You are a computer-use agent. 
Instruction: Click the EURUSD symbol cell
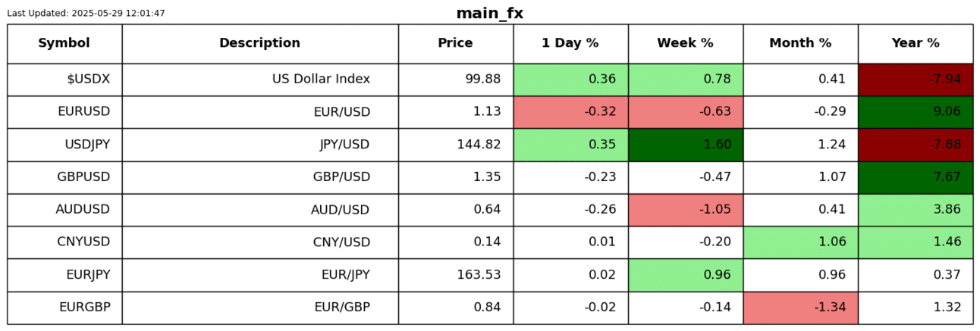click(x=64, y=112)
